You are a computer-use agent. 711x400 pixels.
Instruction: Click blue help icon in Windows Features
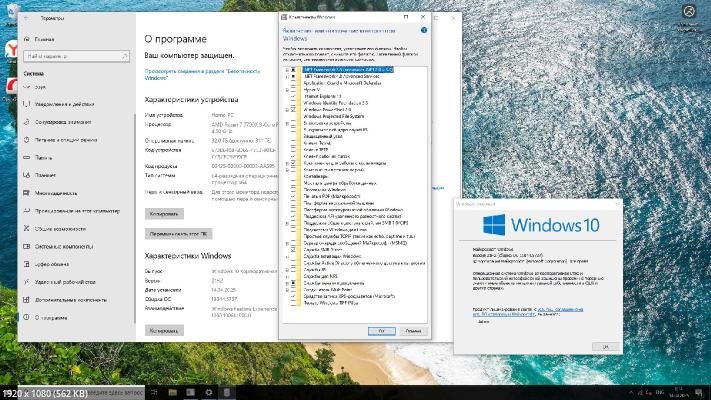click(424, 30)
